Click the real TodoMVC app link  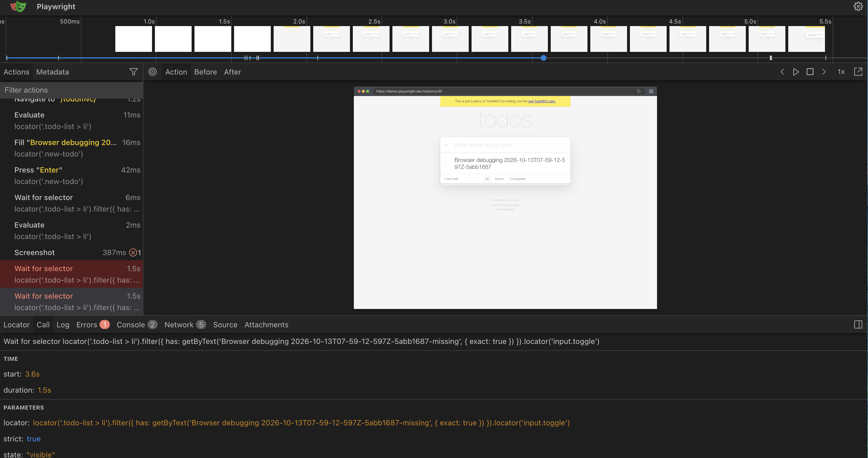tap(542, 101)
